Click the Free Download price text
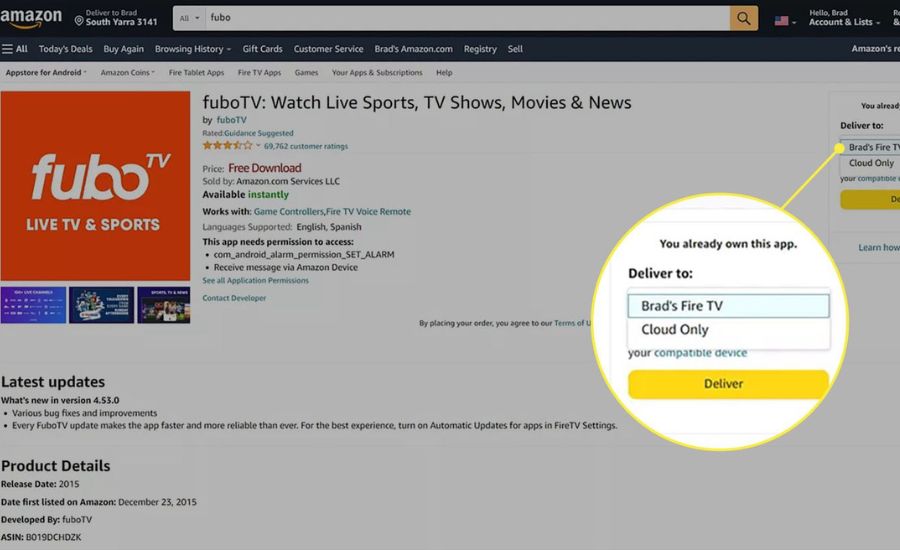 tap(265, 168)
